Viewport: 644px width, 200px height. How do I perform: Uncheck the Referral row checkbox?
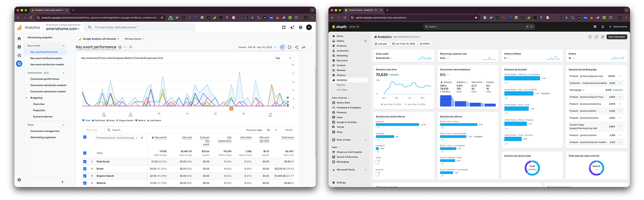click(85, 183)
